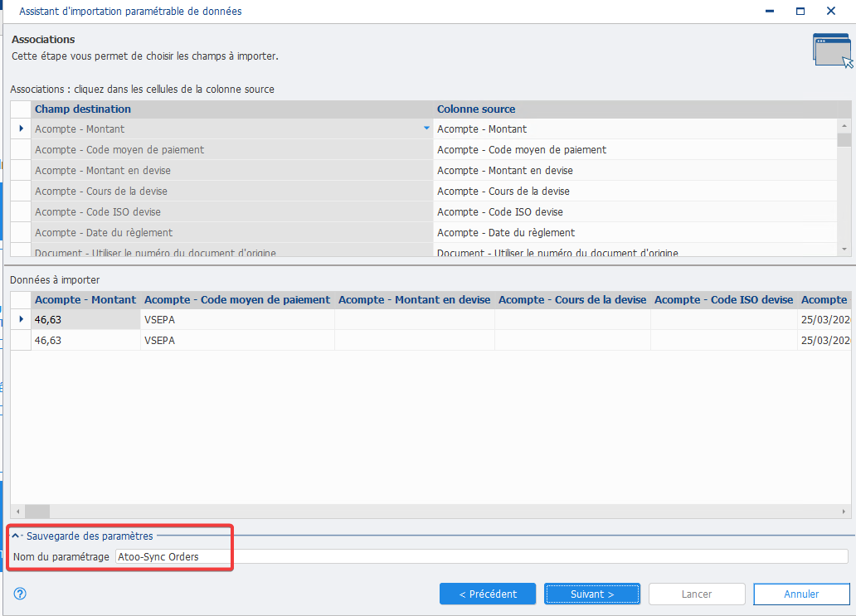Click the Champ destination column header
Image resolution: width=856 pixels, height=616 pixels.
point(232,109)
